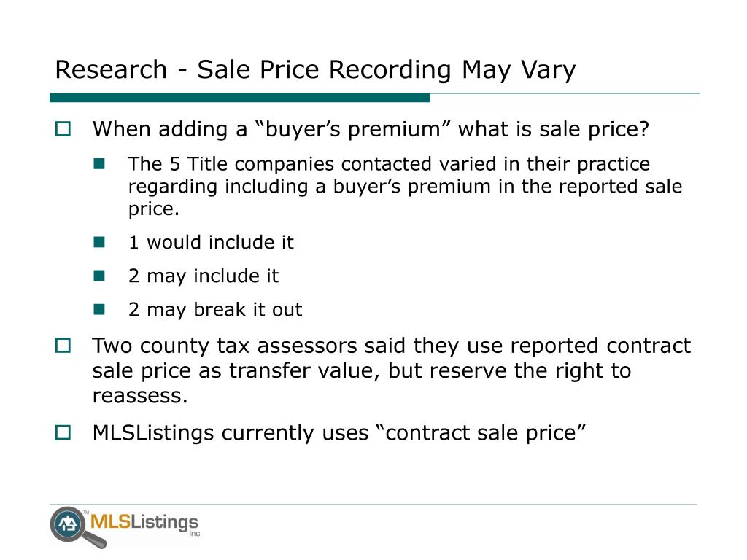Image resolution: width=747 pixels, height=560 pixels.
Task: Click the text '2 may include it'
Action: (204, 276)
